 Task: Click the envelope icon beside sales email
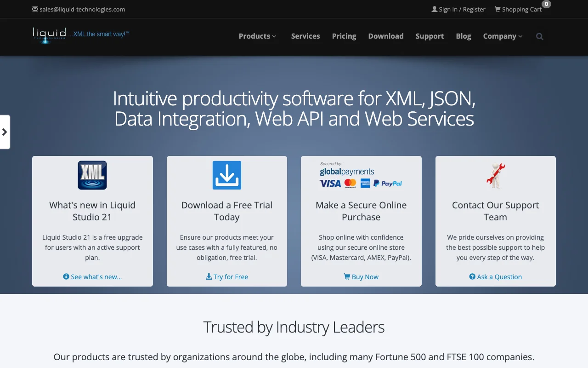35,9
